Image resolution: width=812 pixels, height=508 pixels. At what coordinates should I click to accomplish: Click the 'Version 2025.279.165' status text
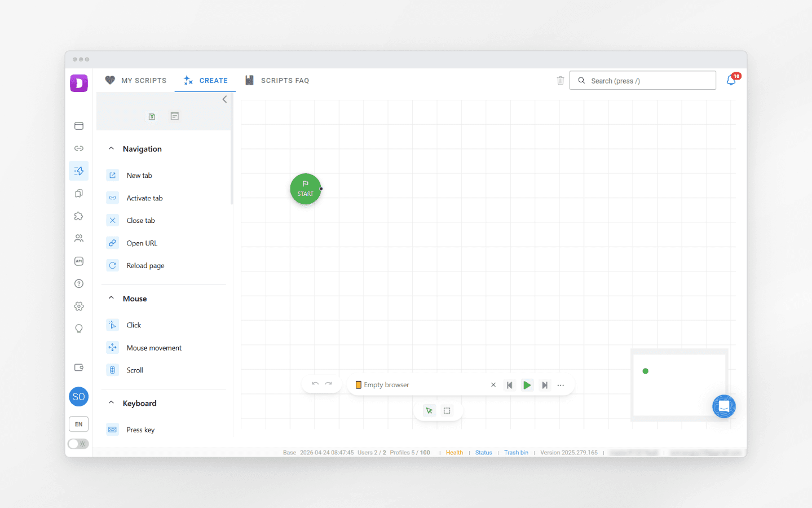(x=569, y=453)
